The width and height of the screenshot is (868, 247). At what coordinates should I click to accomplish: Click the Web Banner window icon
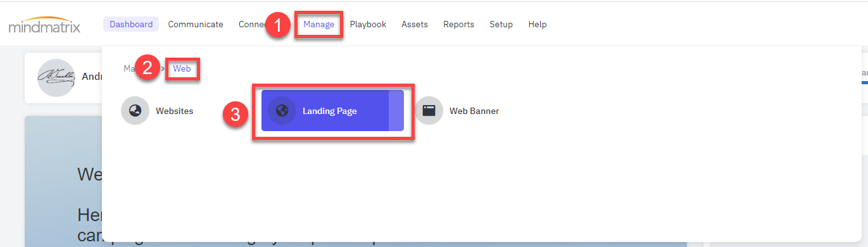429,111
